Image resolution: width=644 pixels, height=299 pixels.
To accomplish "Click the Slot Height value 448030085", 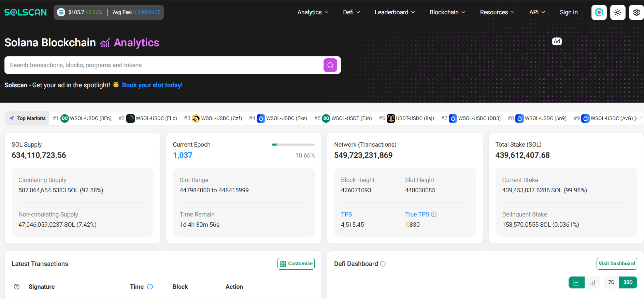I will point(420,190).
